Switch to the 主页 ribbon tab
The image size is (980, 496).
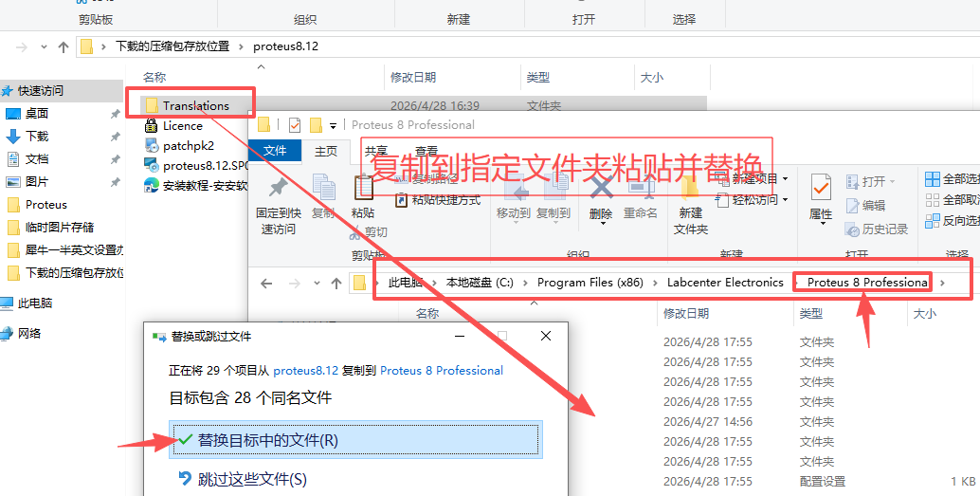pyautogui.click(x=326, y=151)
